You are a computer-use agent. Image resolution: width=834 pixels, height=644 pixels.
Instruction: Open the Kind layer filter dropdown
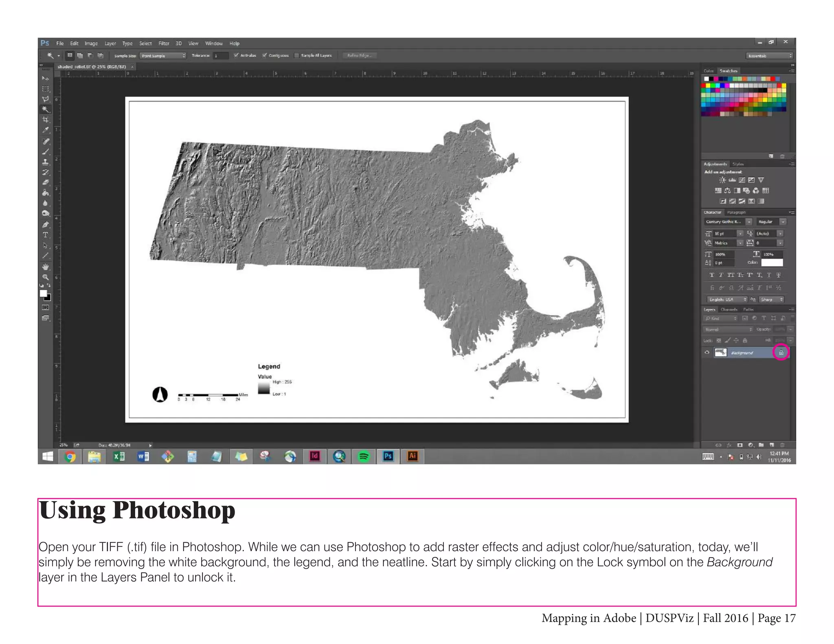(x=720, y=318)
